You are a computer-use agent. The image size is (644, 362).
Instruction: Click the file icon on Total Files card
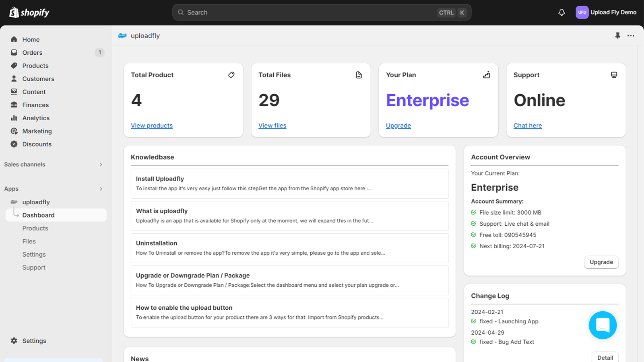pos(359,75)
